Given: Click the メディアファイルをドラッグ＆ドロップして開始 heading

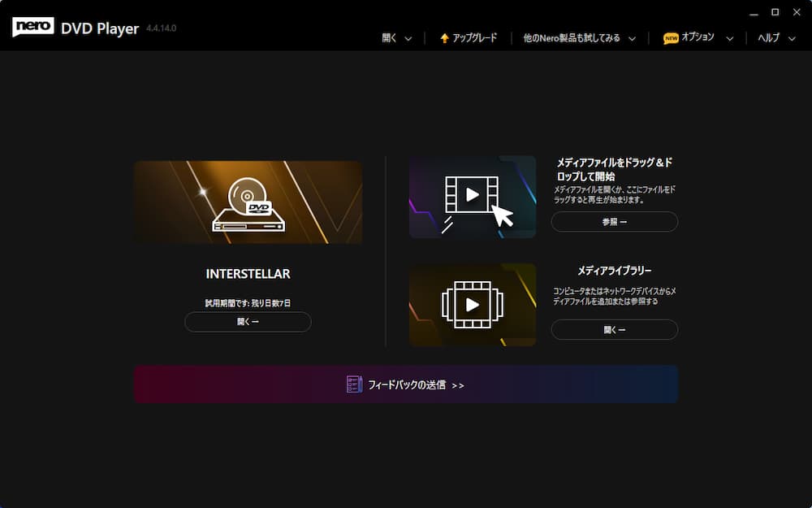Looking at the screenshot, I should point(614,170).
